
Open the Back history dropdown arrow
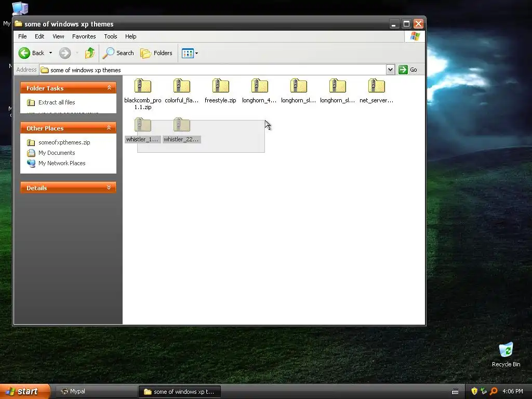point(50,53)
